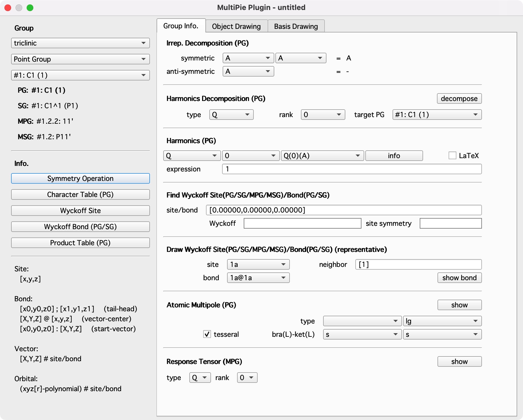Viewport: 523px width, 420px height.
Task: Switch to the Object Drawing tab
Action: (x=236, y=26)
